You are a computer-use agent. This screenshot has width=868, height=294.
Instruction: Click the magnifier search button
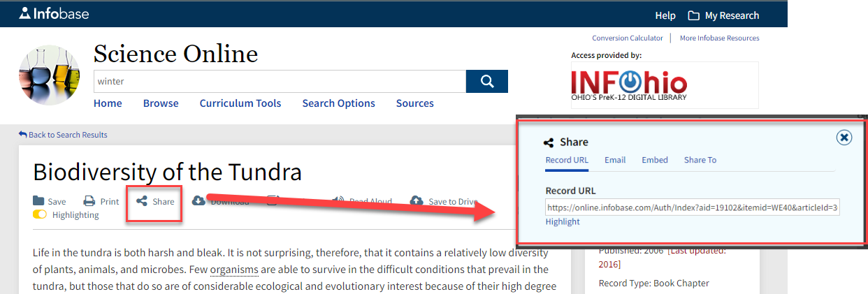[x=487, y=81]
